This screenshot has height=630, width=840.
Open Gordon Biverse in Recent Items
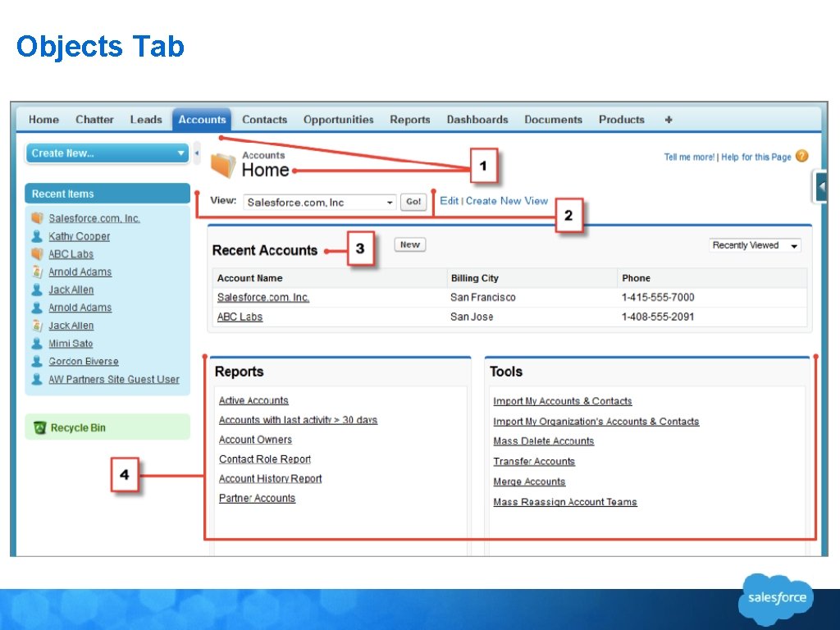pos(84,361)
